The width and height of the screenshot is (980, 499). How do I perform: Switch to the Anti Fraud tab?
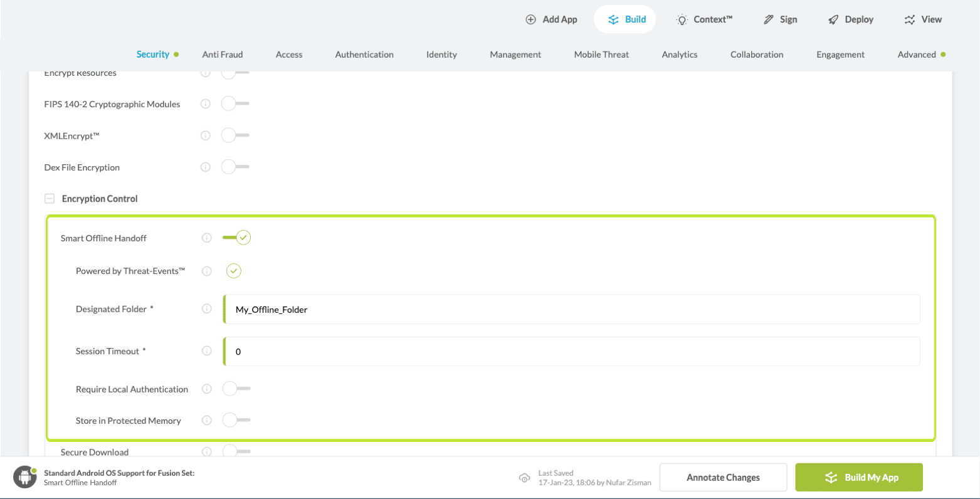[222, 55]
